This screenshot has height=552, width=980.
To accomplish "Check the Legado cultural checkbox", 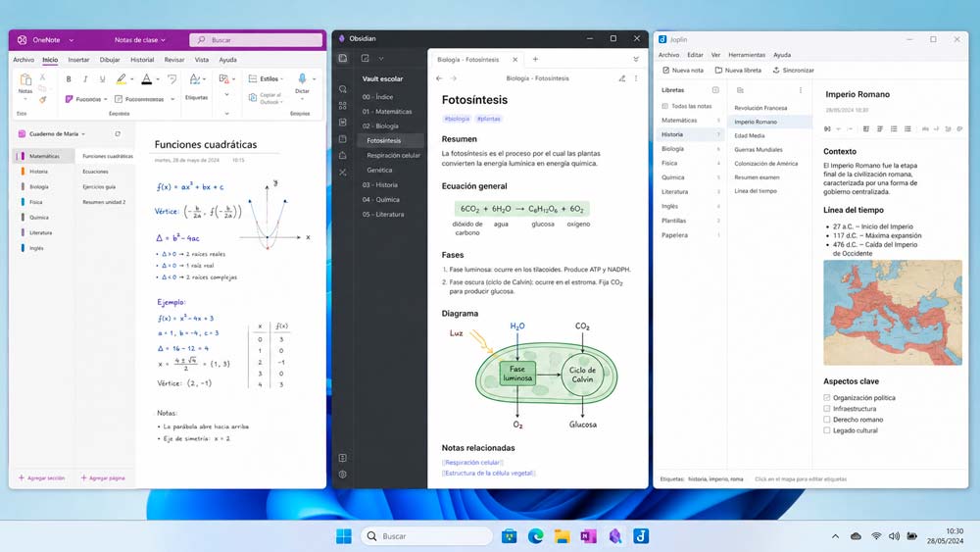I will point(827,430).
